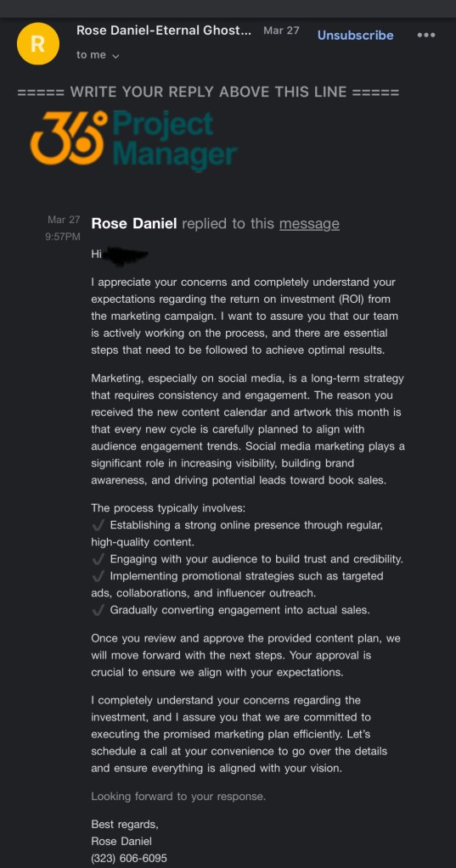
Task: Click the 360 Project Manager logo
Action: pos(134,137)
